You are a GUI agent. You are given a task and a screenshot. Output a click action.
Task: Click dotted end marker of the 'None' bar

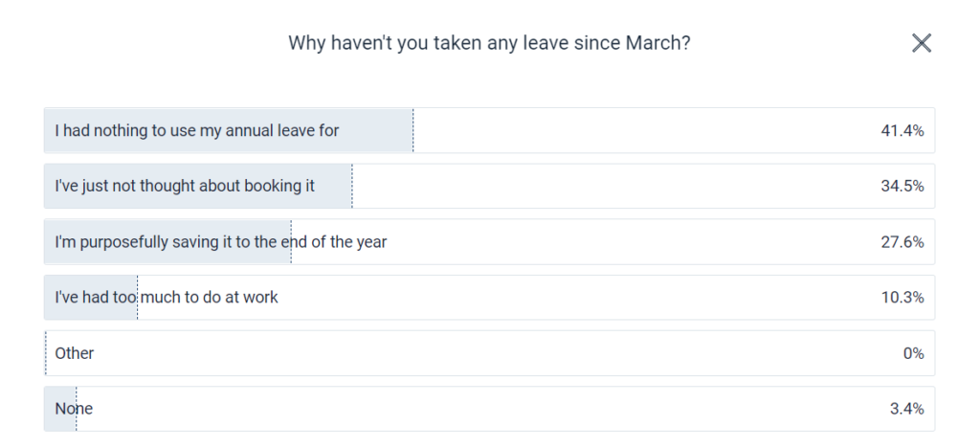(x=76, y=409)
